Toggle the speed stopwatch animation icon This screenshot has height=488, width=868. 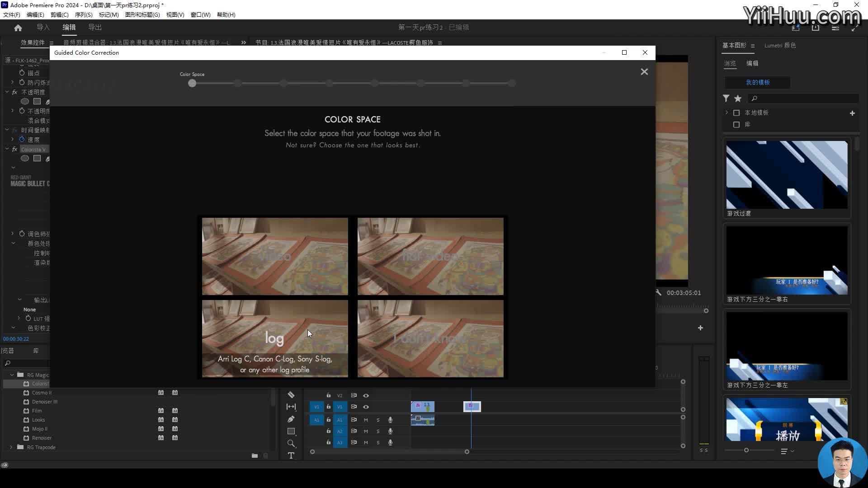(x=22, y=140)
